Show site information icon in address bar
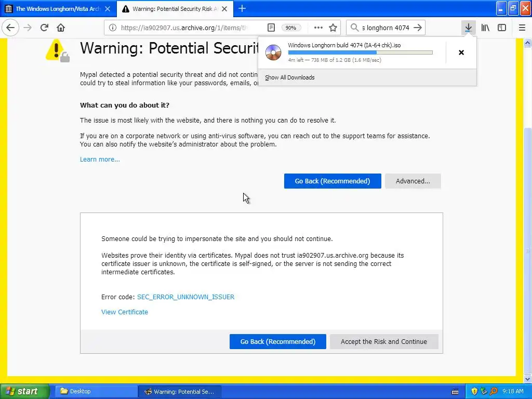This screenshot has height=399, width=532. point(113,28)
